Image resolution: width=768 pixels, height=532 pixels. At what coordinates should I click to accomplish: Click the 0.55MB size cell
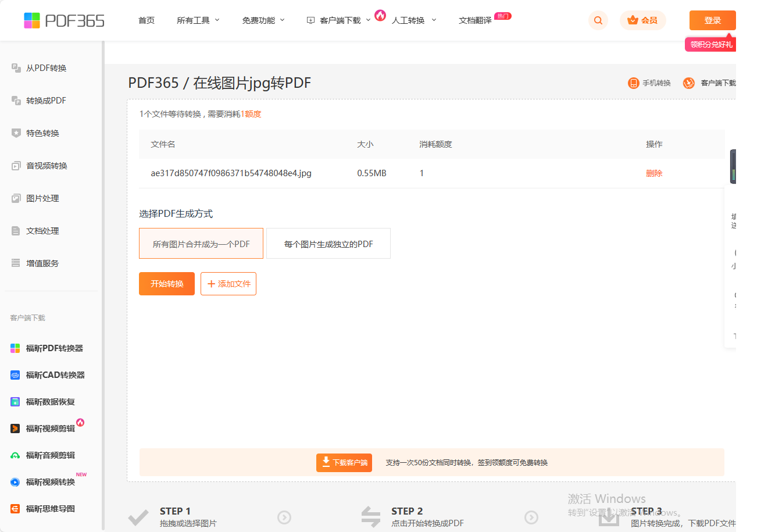tap(372, 173)
